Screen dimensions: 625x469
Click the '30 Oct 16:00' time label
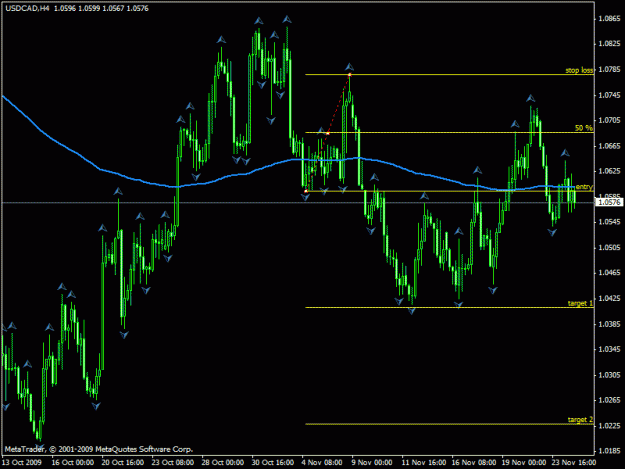pos(273,463)
